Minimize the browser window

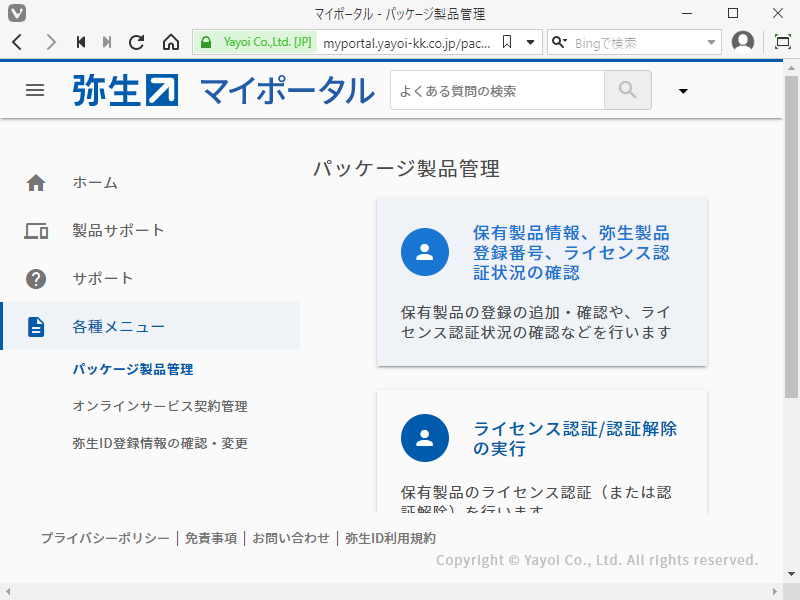point(687,13)
